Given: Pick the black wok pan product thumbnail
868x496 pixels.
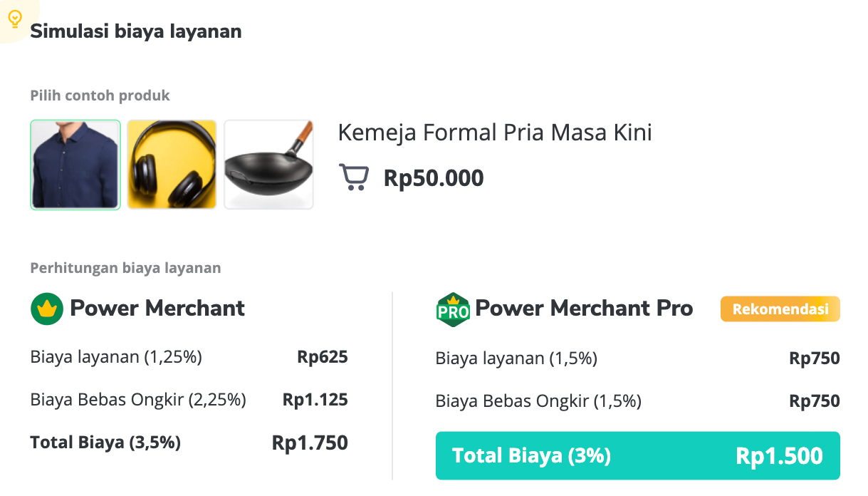Looking at the screenshot, I should pos(268,165).
